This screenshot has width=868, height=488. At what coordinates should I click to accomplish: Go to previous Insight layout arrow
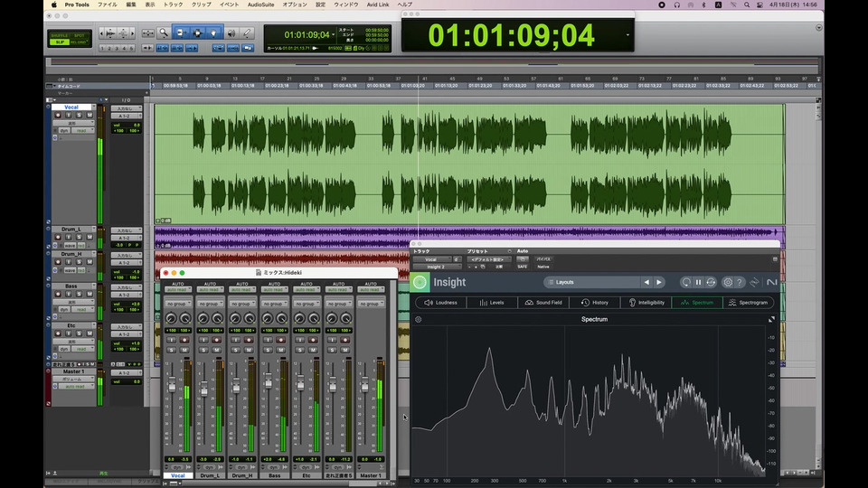coord(646,282)
